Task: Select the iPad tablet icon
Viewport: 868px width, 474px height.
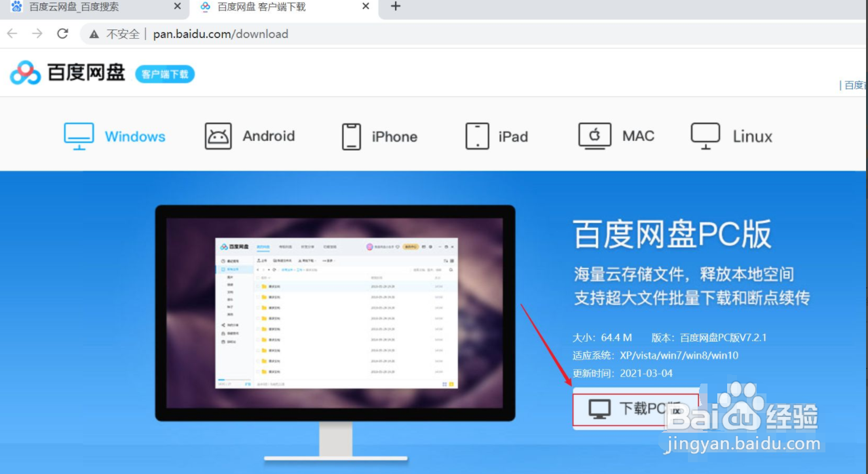Action: click(477, 136)
